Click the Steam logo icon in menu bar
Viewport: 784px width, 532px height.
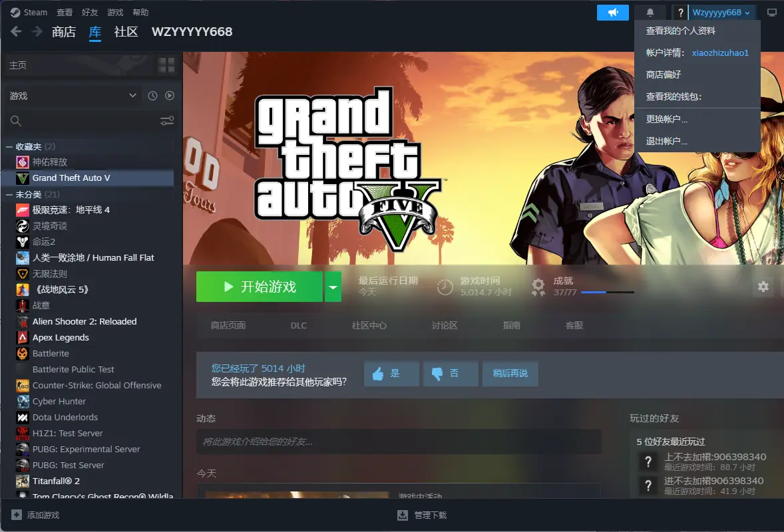(x=15, y=13)
